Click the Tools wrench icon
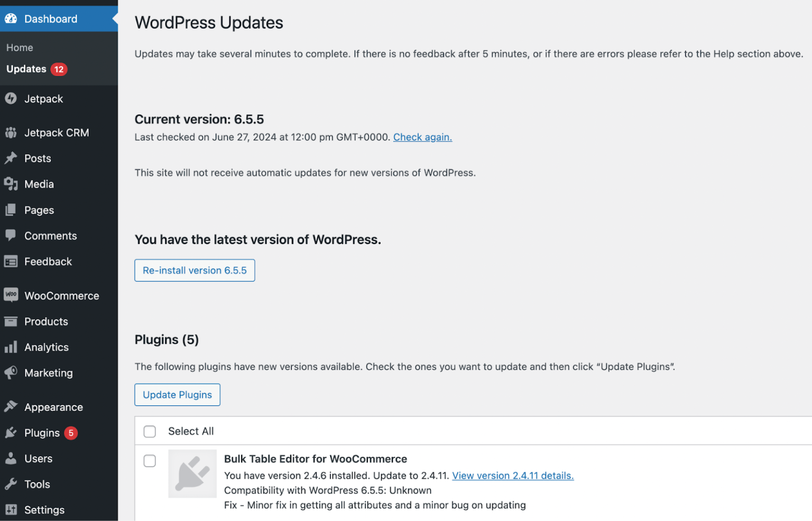The image size is (812, 521). (11, 484)
